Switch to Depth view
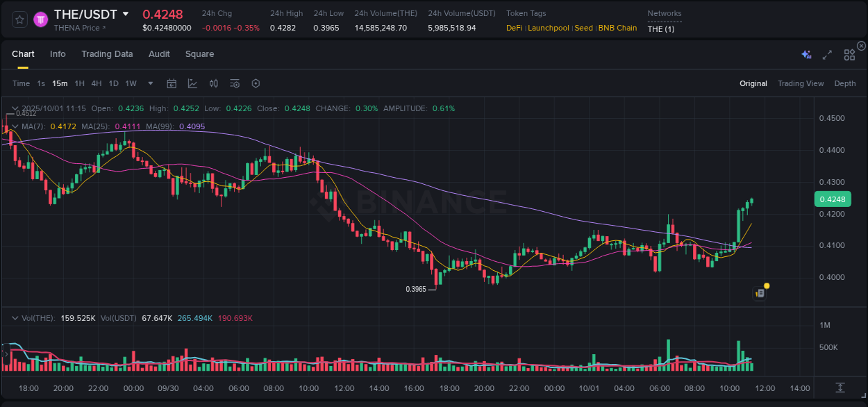The height and width of the screenshot is (407, 868). pyautogui.click(x=844, y=83)
